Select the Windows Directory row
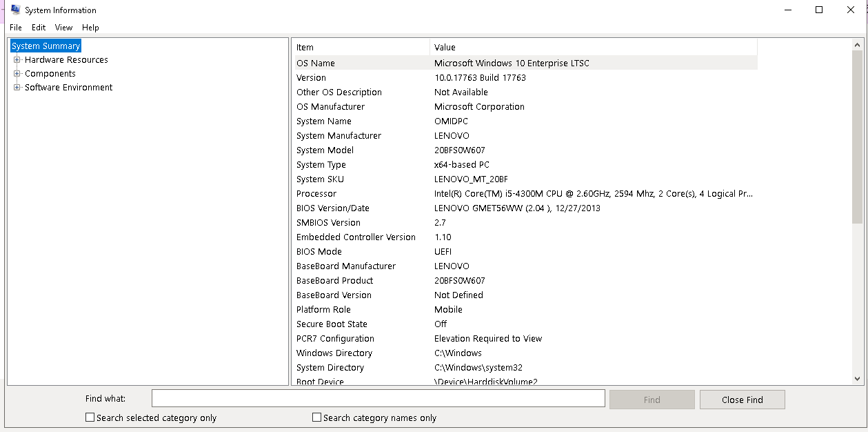 pos(525,353)
